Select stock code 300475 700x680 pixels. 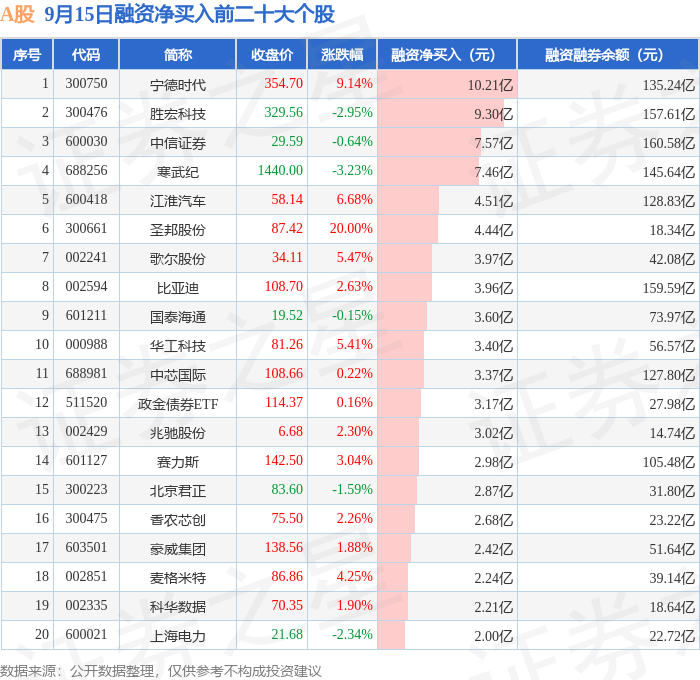(x=86, y=519)
